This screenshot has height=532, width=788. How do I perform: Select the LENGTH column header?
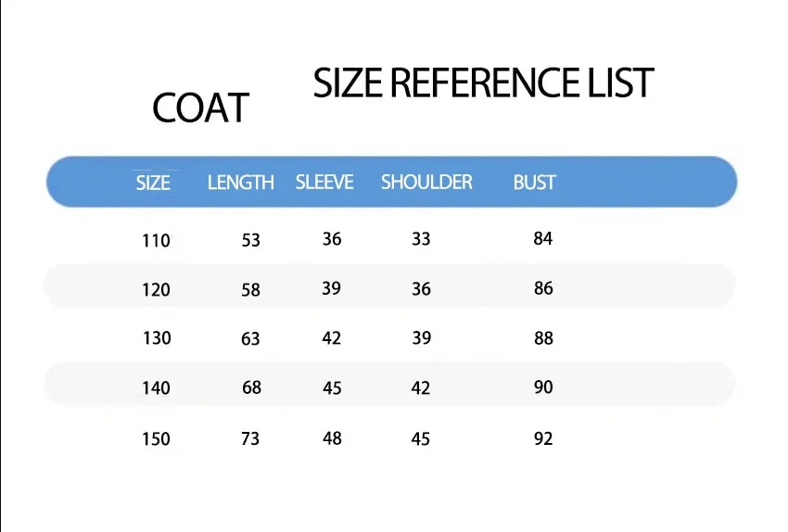240,183
